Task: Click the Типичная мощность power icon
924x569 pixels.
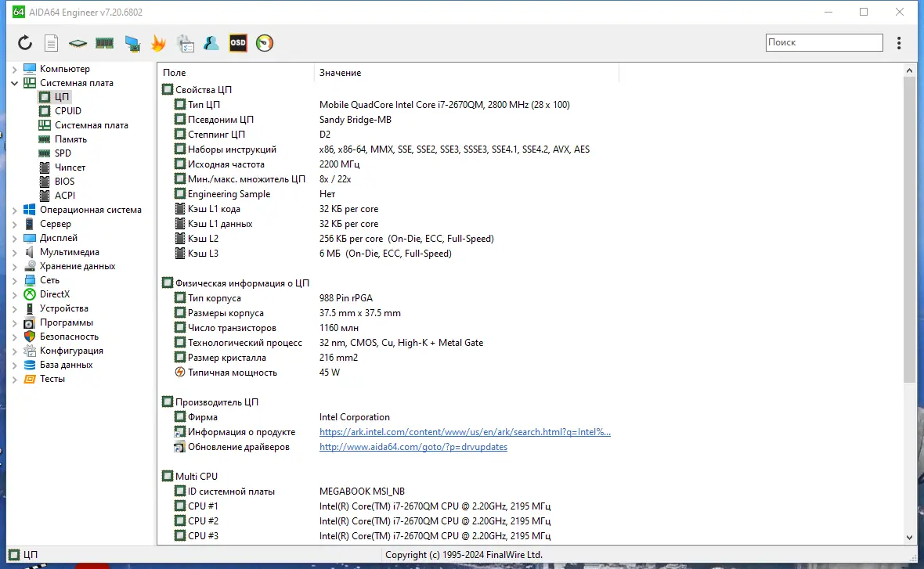Action: pos(180,373)
